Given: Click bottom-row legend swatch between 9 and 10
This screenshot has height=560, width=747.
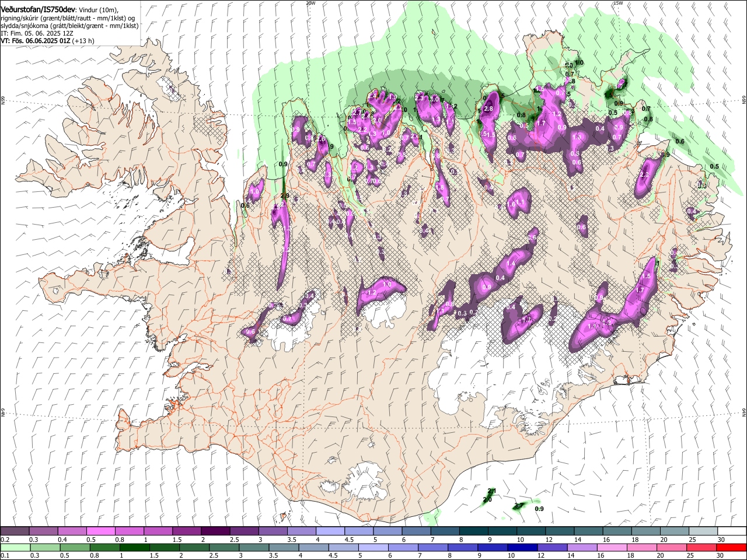Looking at the screenshot, I should click(x=492, y=548).
